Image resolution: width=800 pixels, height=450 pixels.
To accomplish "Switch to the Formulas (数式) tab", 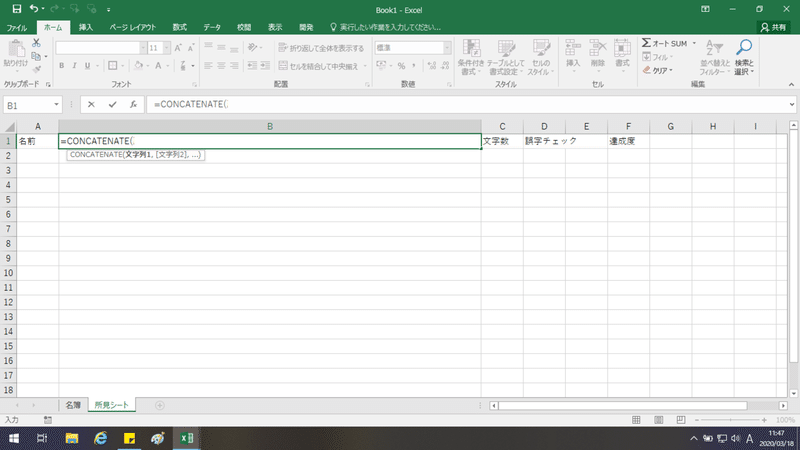I will point(180,27).
